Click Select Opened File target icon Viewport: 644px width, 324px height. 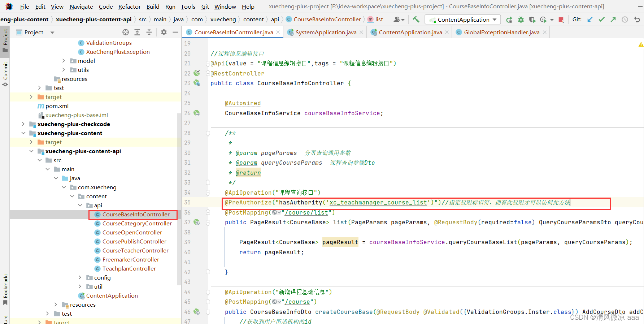(x=126, y=32)
